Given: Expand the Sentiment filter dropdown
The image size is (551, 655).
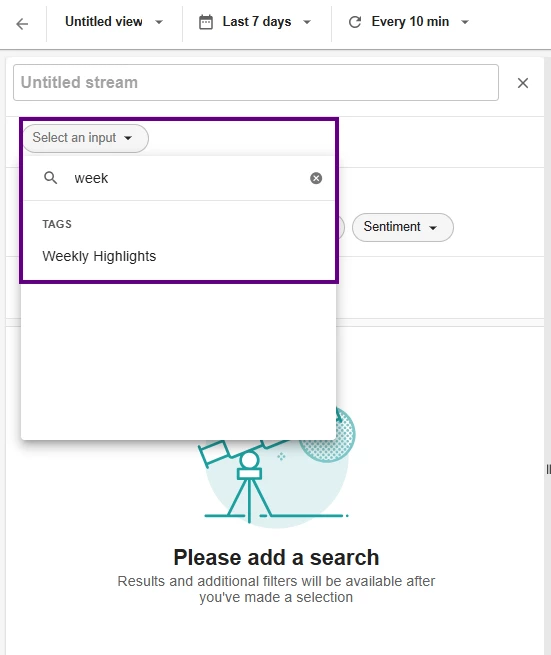Looking at the screenshot, I should [x=403, y=227].
